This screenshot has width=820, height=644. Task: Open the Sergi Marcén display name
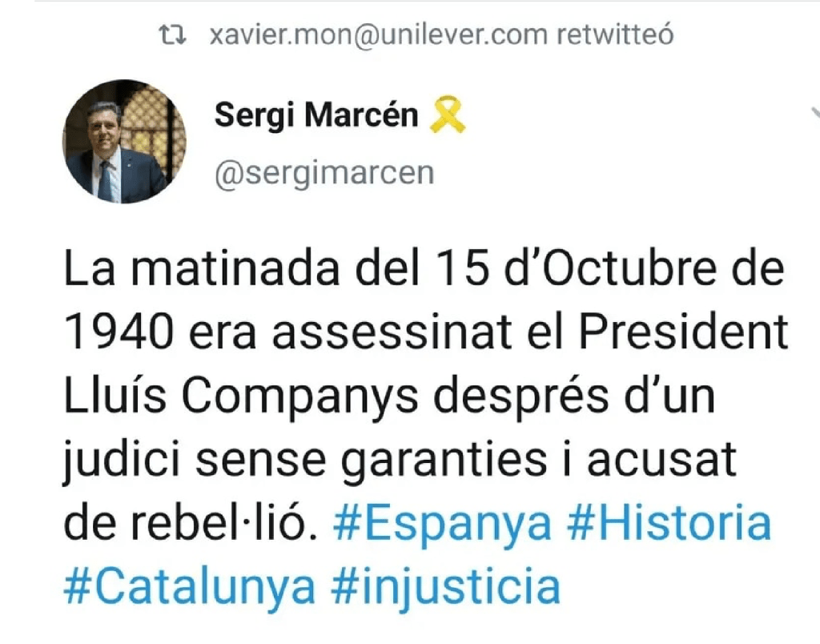[x=316, y=117]
